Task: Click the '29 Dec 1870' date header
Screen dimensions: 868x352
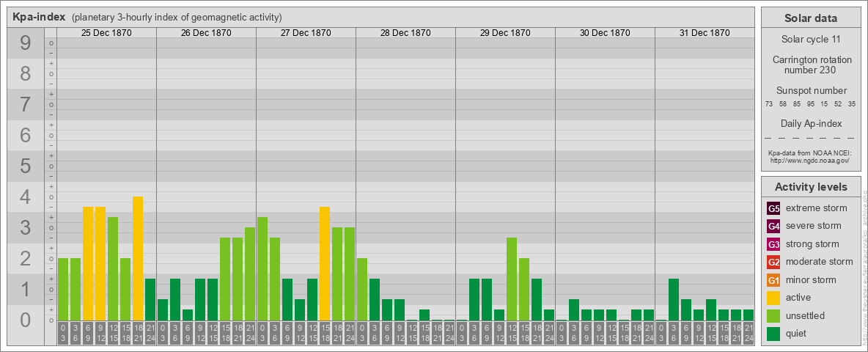Action: point(505,33)
